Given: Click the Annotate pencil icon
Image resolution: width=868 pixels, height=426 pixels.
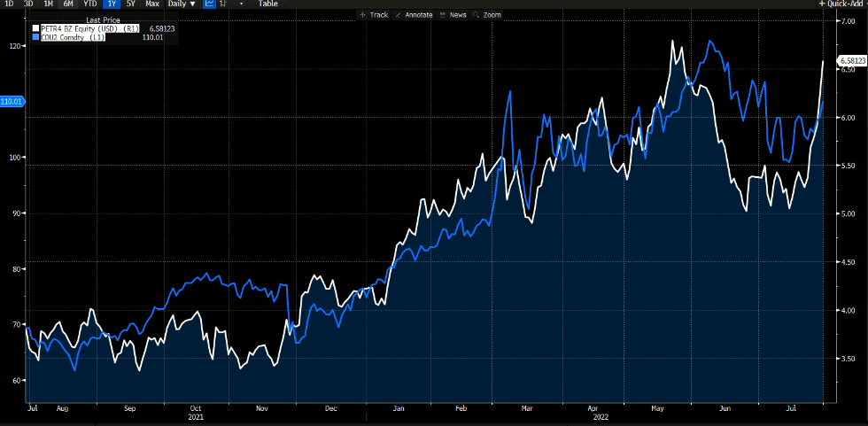Looking at the screenshot, I should [x=398, y=15].
